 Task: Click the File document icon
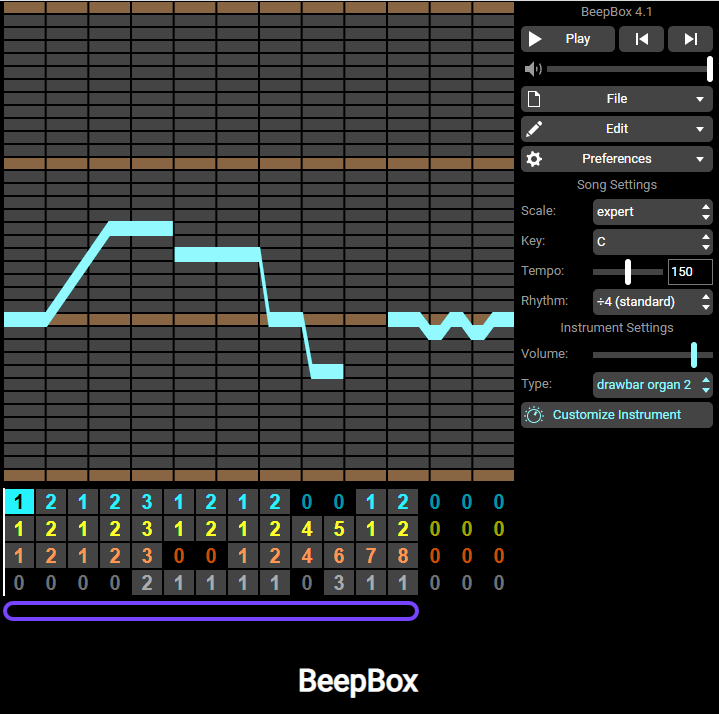tap(534, 99)
